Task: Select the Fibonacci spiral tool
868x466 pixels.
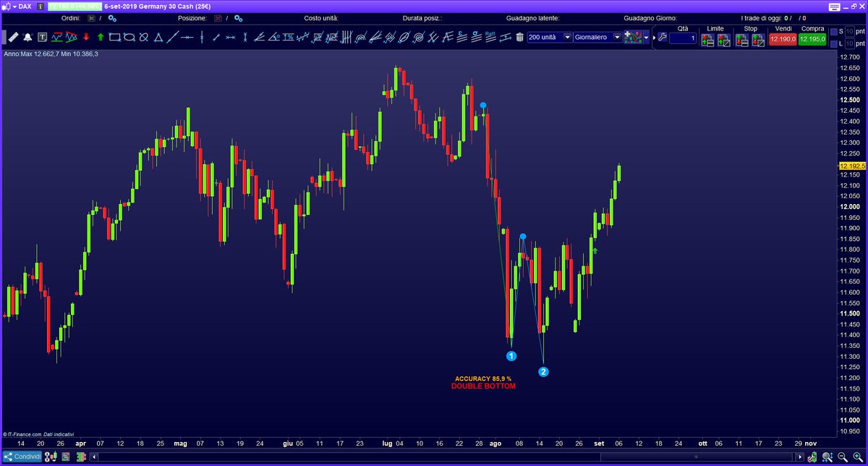Action: (x=419, y=37)
